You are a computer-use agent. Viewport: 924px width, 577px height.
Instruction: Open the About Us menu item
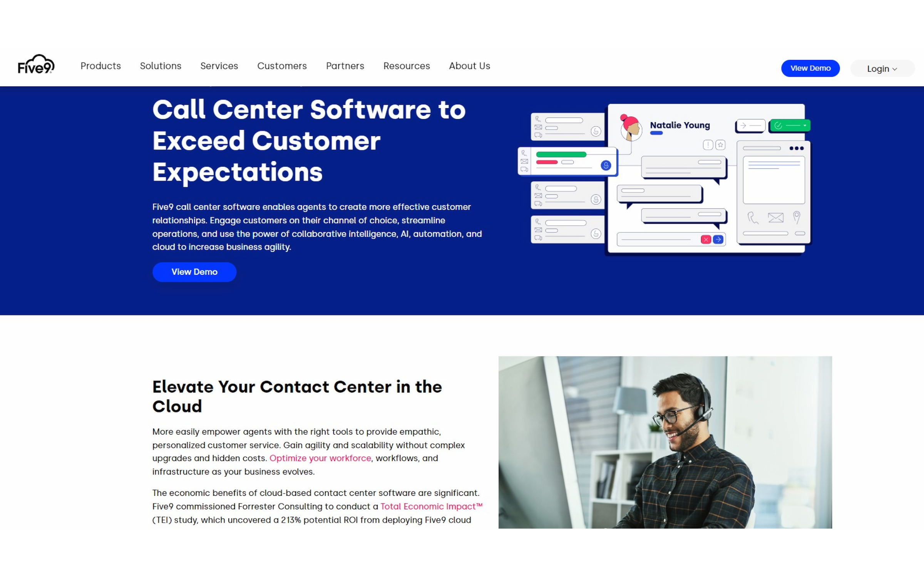pyautogui.click(x=469, y=66)
